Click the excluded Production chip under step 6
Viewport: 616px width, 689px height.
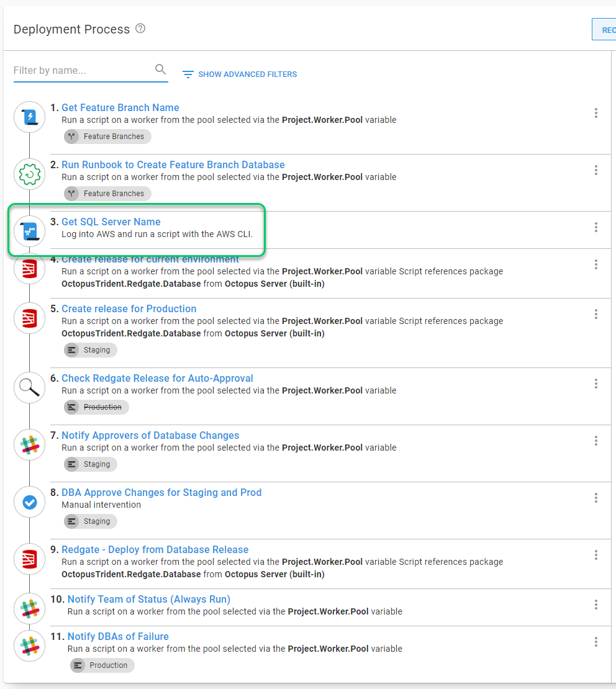tap(96, 407)
